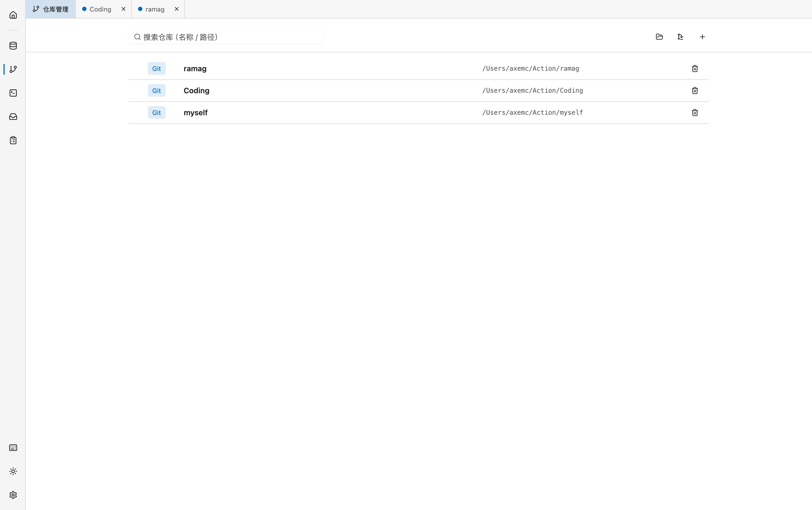
Task: Open the terminal icon in the sidebar
Action: pos(13,93)
